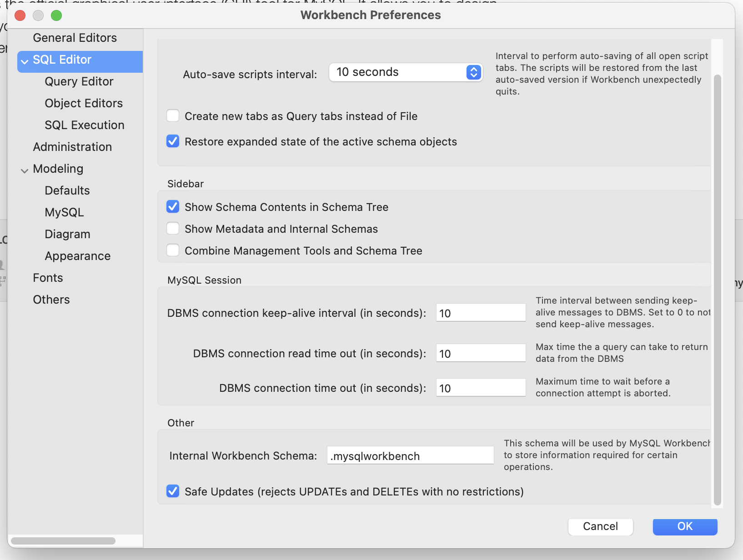
Task: Check Combine Management Tools and Schema Tree
Action: [173, 250]
